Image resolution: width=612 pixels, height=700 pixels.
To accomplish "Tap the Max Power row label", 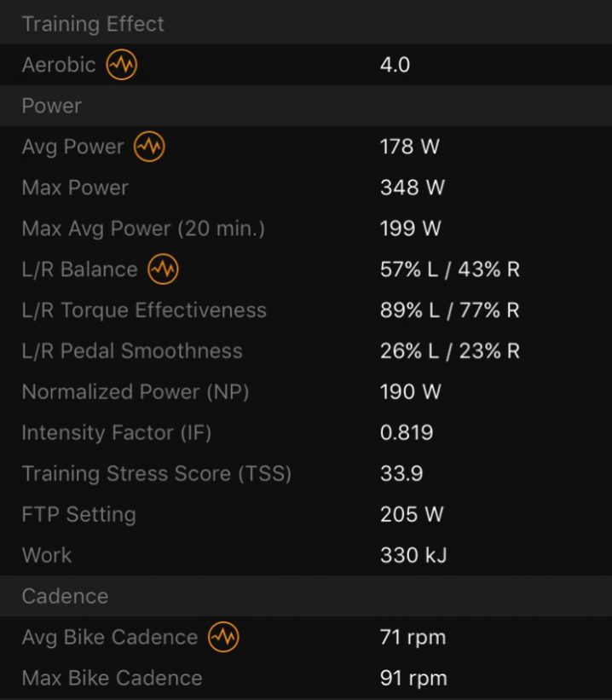I will coord(76,188).
